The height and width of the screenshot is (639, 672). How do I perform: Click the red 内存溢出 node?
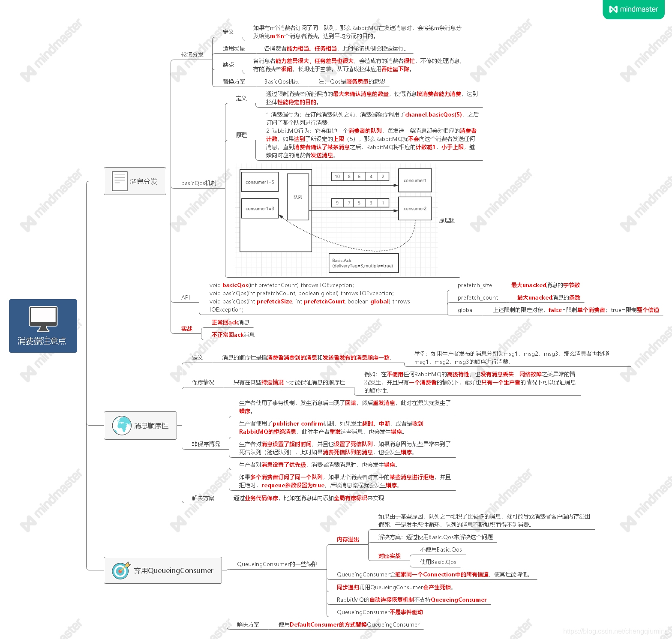pyautogui.click(x=348, y=539)
